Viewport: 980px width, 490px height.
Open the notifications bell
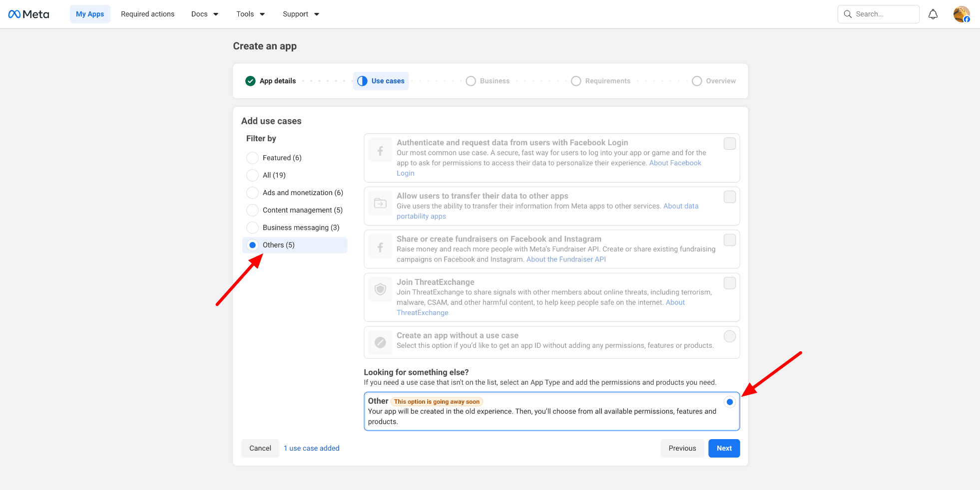point(933,14)
